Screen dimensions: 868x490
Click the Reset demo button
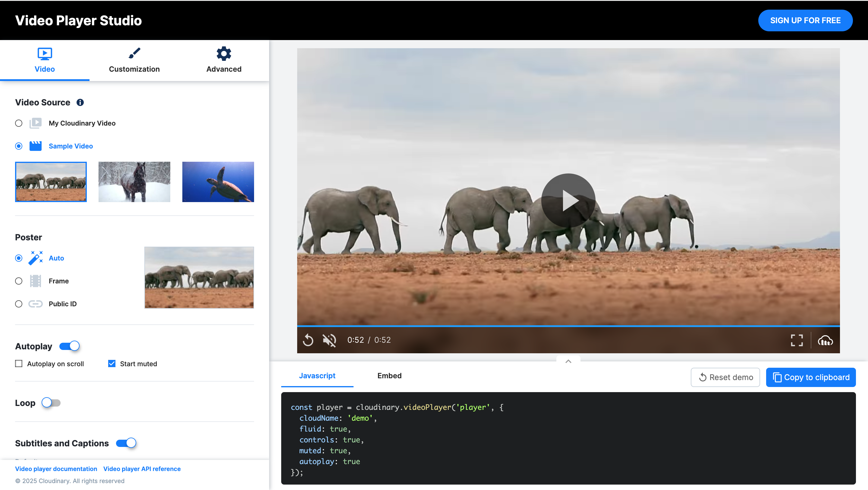point(725,377)
